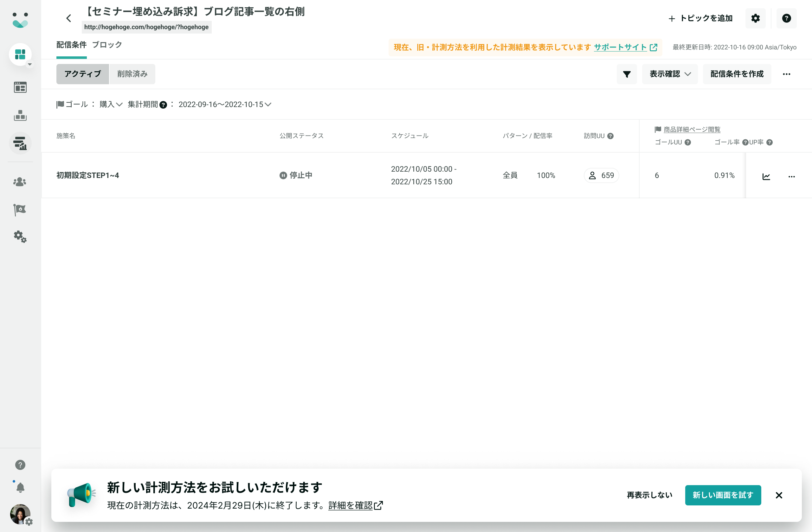Close the new measurement banner
The image size is (812, 532).
[779, 495]
